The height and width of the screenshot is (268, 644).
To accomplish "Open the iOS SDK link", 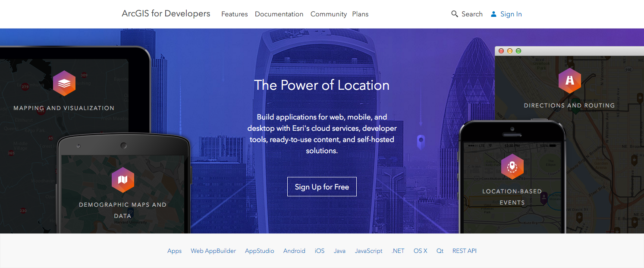I will [x=320, y=251].
